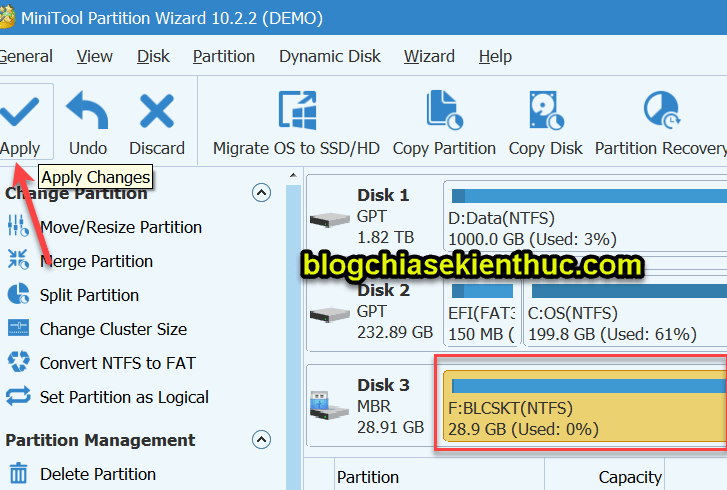
Task: Click the MiniTool app logo in title bar
Action: coord(7,18)
